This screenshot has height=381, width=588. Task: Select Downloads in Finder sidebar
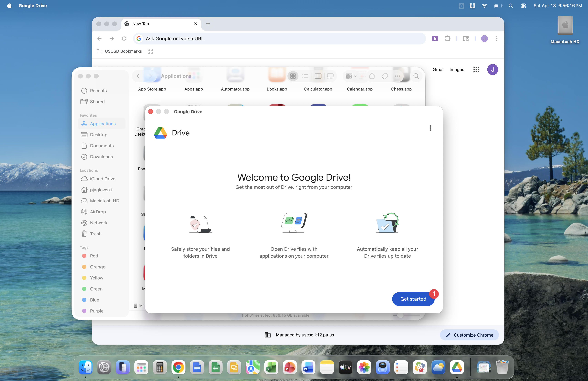[x=101, y=157]
